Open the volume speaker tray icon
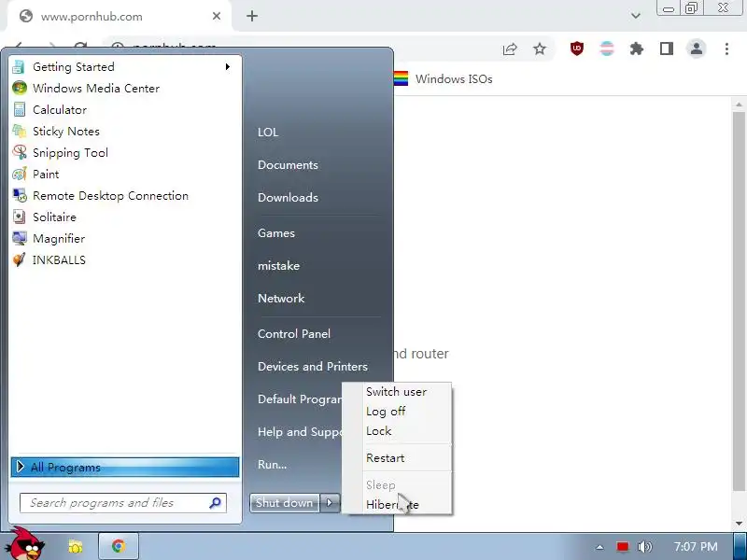The height and width of the screenshot is (560, 747). point(644,547)
